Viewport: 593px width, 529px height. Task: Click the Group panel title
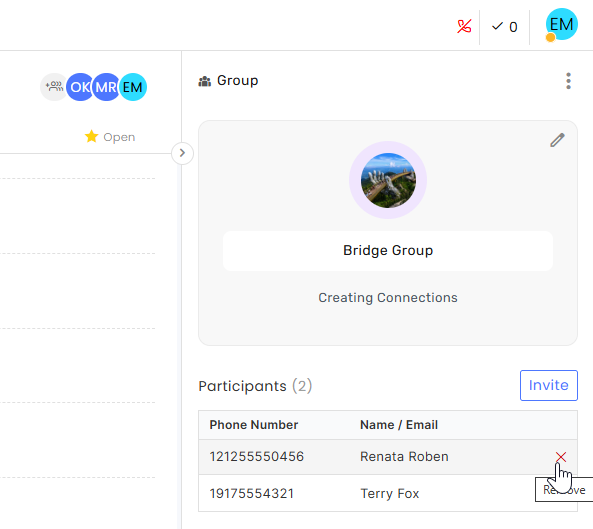(x=238, y=81)
